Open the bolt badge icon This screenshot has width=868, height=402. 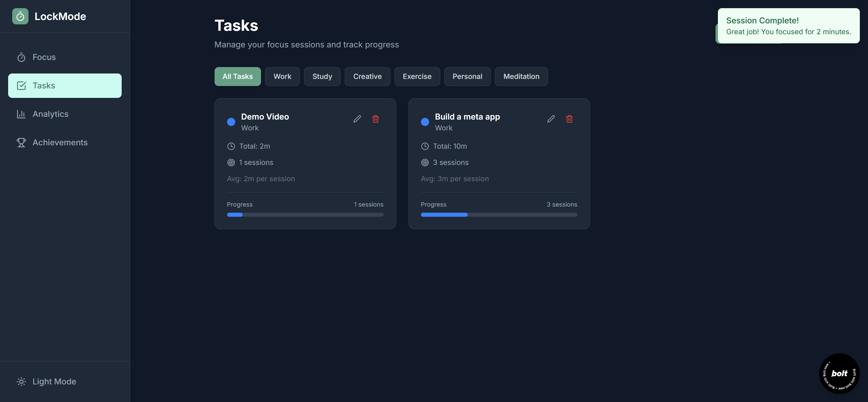pos(839,373)
